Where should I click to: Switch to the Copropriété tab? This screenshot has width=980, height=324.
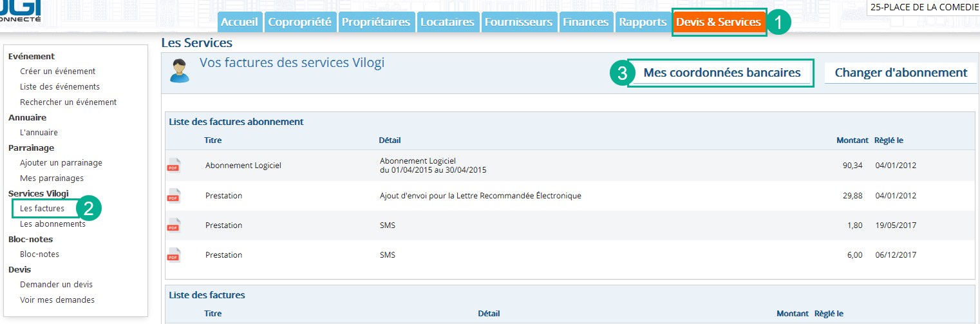(299, 22)
